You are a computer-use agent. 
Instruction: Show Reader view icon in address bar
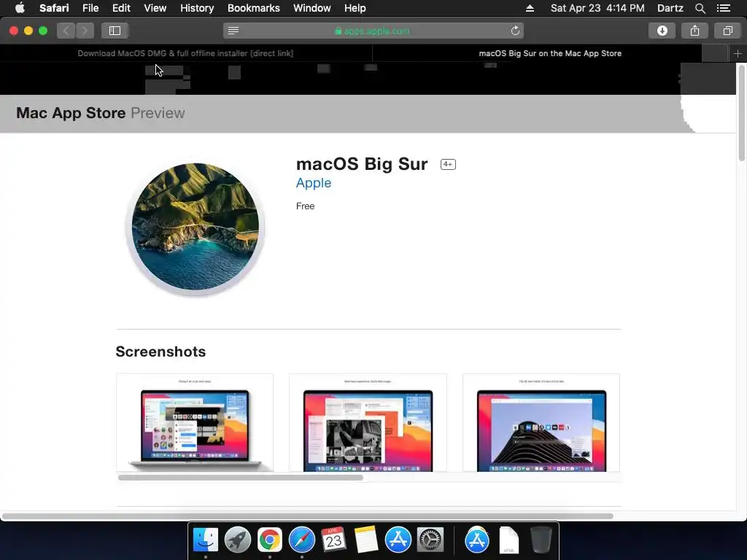[233, 31]
